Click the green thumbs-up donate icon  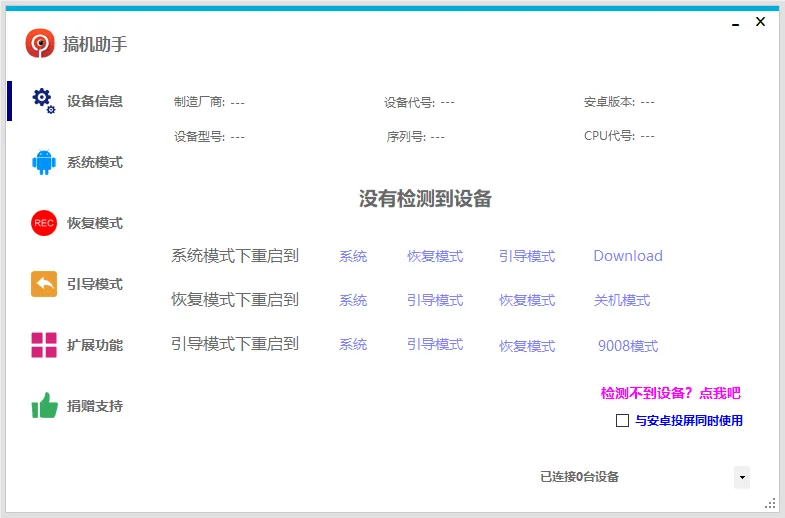(x=45, y=405)
